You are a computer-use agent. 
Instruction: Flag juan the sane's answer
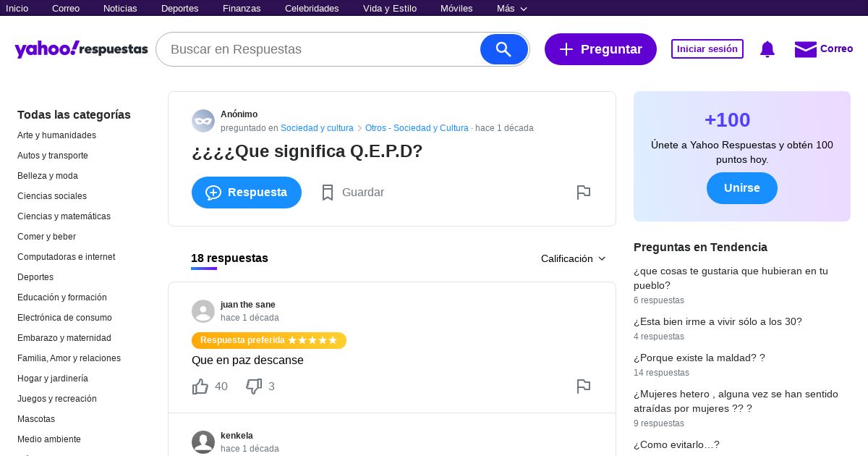[x=584, y=387]
